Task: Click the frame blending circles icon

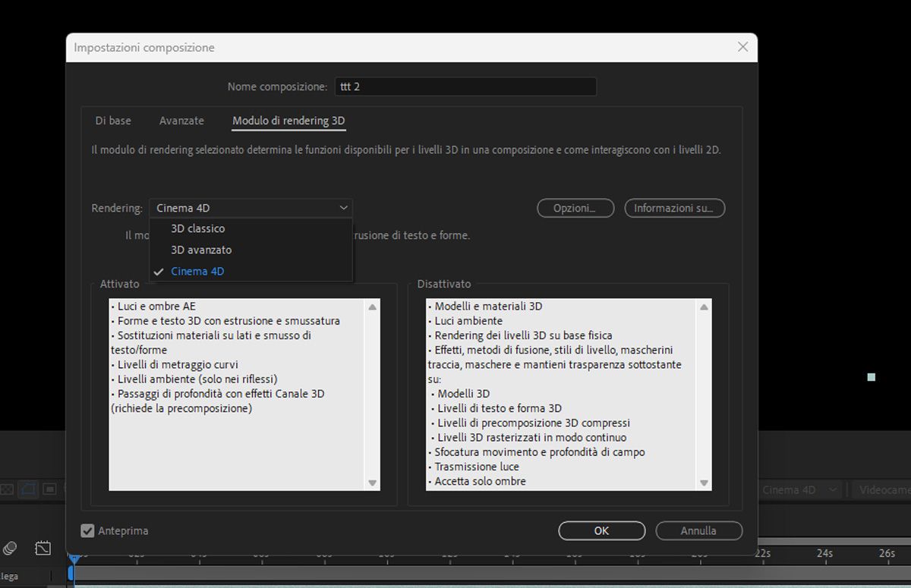Action: [9, 548]
